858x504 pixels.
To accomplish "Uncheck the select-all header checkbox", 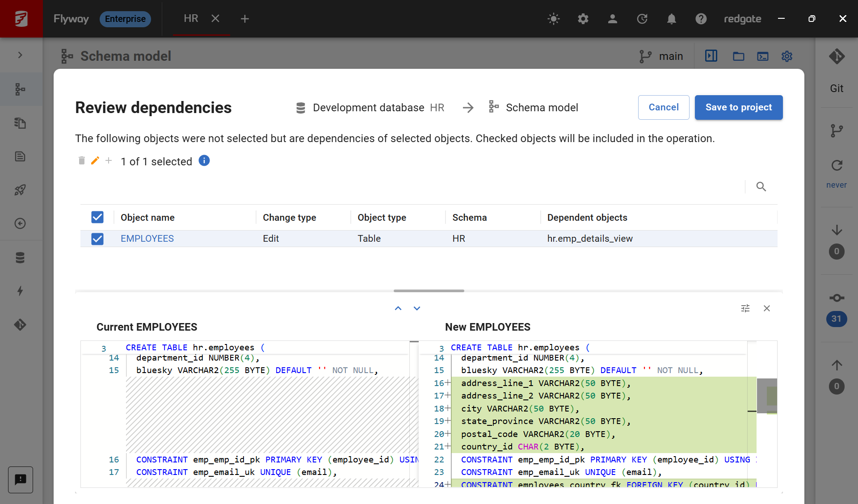I will [x=97, y=218].
